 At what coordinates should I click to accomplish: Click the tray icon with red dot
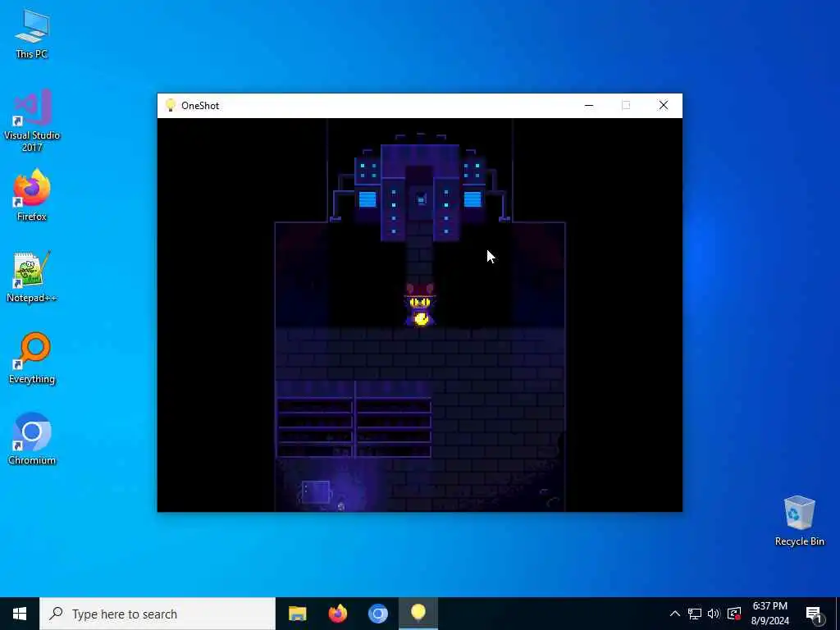pos(734,614)
